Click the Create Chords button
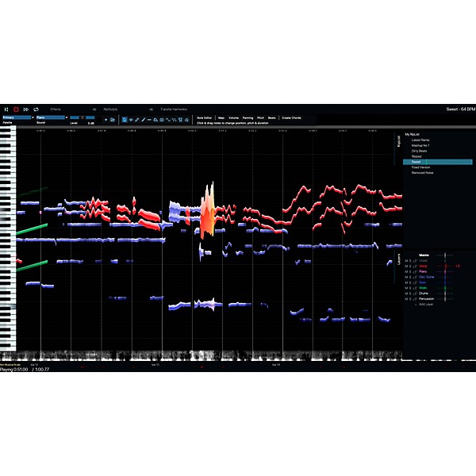Viewport: 476px width, 476px height. point(291,117)
